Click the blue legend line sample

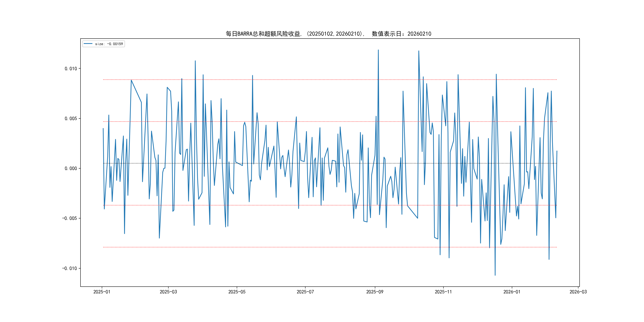click(x=88, y=44)
